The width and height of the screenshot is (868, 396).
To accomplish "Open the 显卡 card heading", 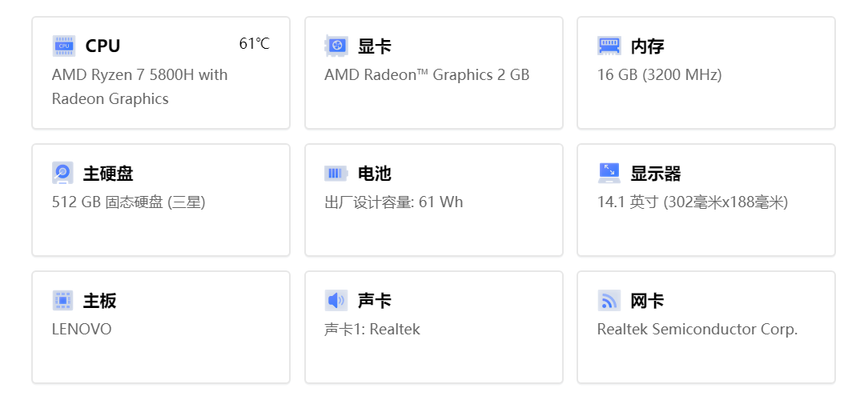I will click(375, 46).
